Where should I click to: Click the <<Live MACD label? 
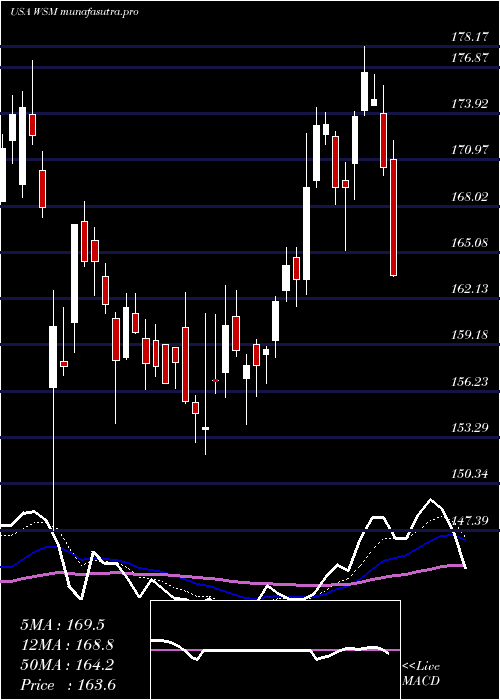(x=421, y=674)
